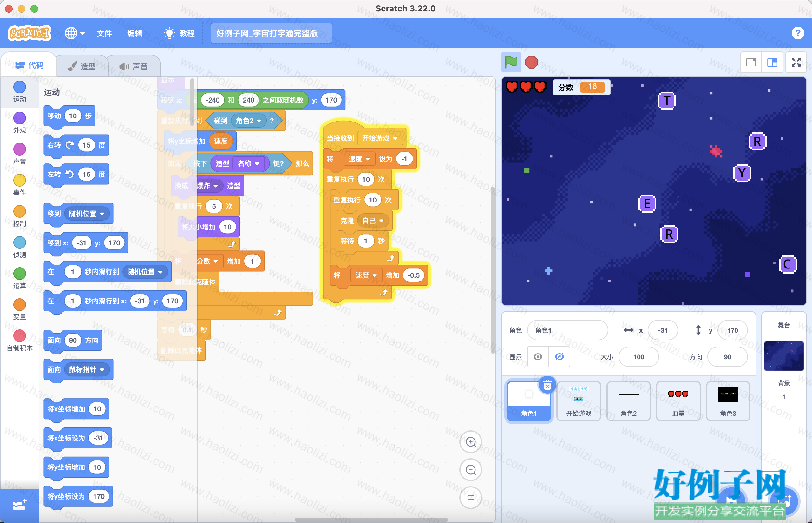Click the red stop sign button
This screenshot has height=523, width=812.
pos(531,62)
